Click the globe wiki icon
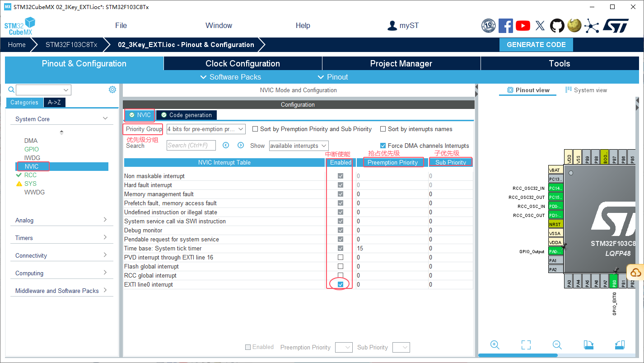This screenshot has width=644, height=363. (574, 25)
